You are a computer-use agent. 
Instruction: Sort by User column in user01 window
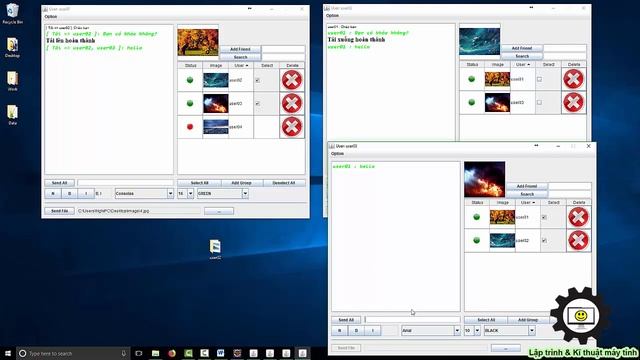(x=241, y=65)
